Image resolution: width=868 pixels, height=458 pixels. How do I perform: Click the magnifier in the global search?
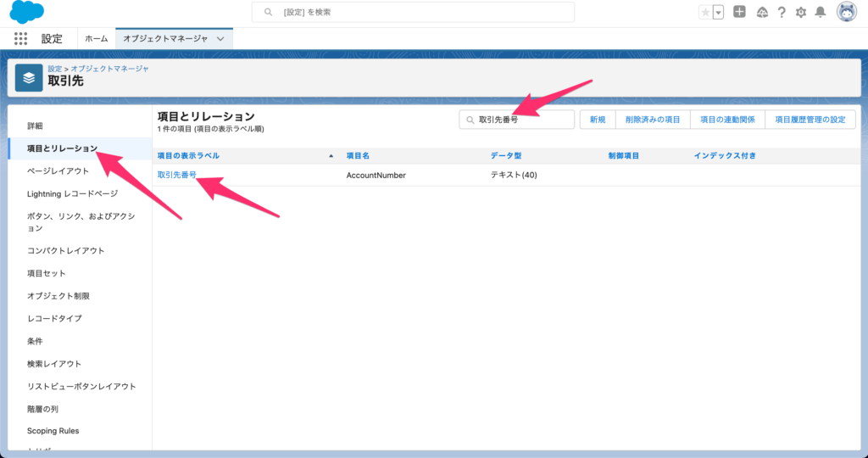coord(269,12)
